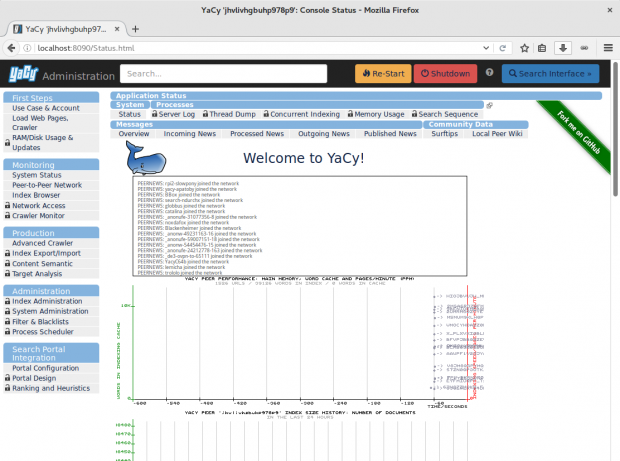Screen dimensions: 620x461
Task: Open URL history dropdown arrow
Action: pos(486,48)
